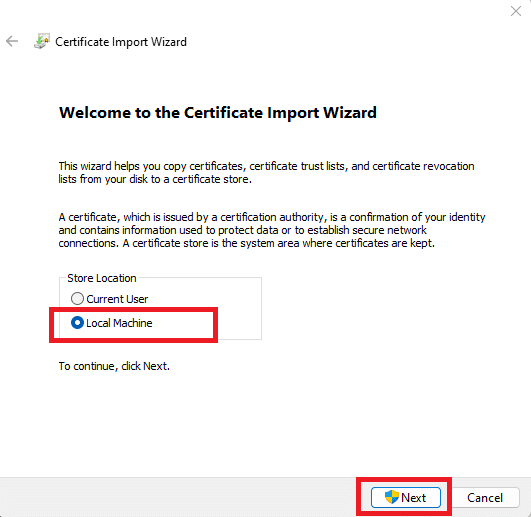Screen dimensions: 531x517
Task: Click the "Store Location" group label
Action: click(102, 278)
